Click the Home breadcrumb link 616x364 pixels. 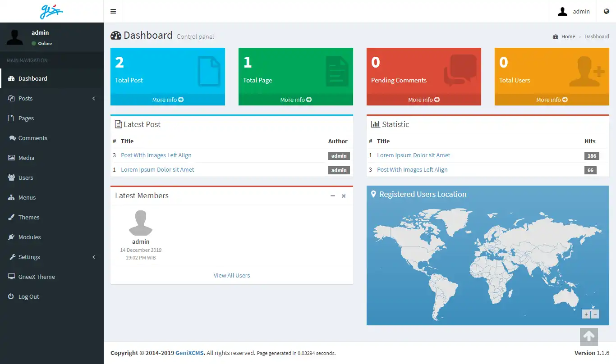point(568,36)
